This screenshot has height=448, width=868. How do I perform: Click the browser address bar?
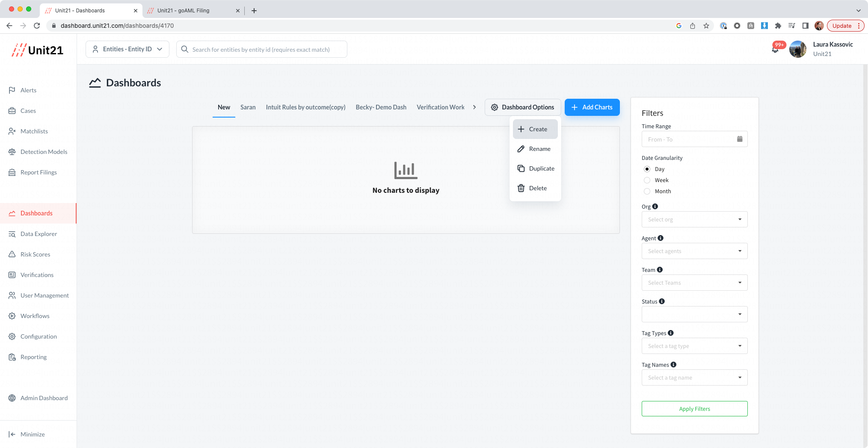[x=359, y=26]
